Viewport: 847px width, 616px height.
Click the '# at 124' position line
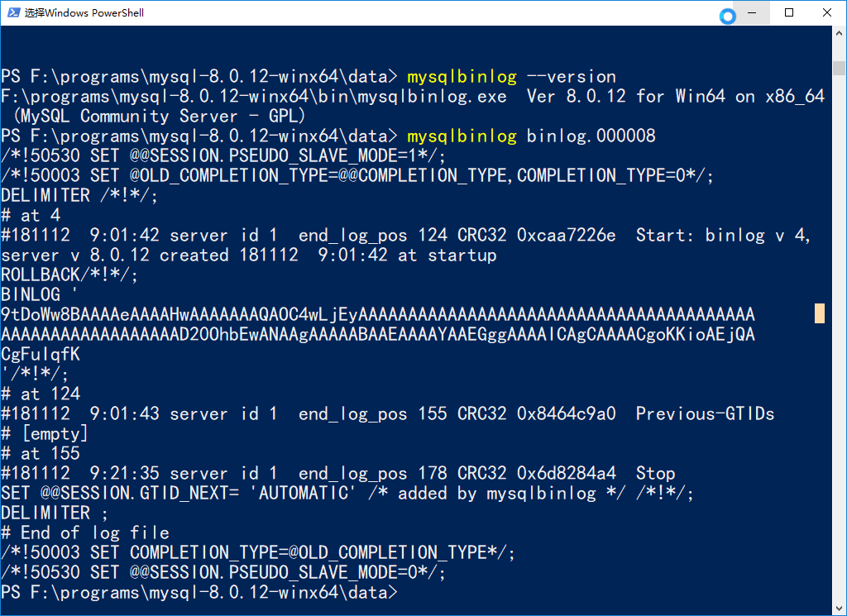[x=41, y=394]
